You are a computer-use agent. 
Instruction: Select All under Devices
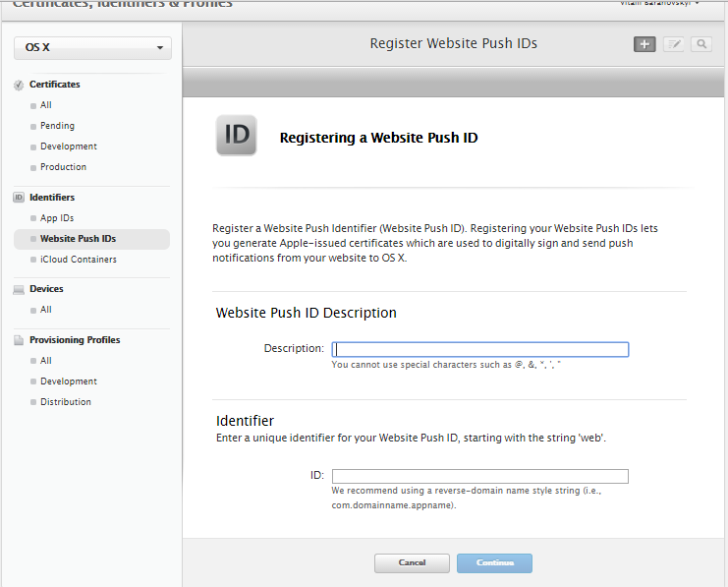pyautogui.click(x=45, y=310)
